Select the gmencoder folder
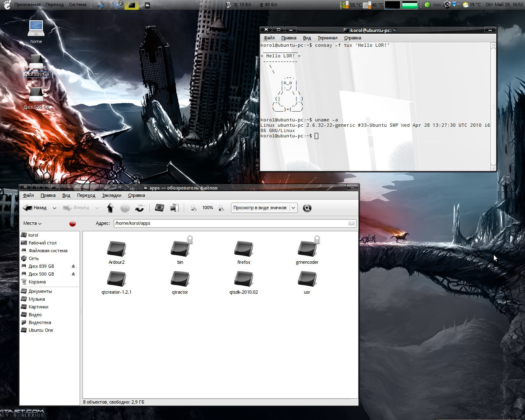Screen dimensions: 525x420 [x=307, y=248]
